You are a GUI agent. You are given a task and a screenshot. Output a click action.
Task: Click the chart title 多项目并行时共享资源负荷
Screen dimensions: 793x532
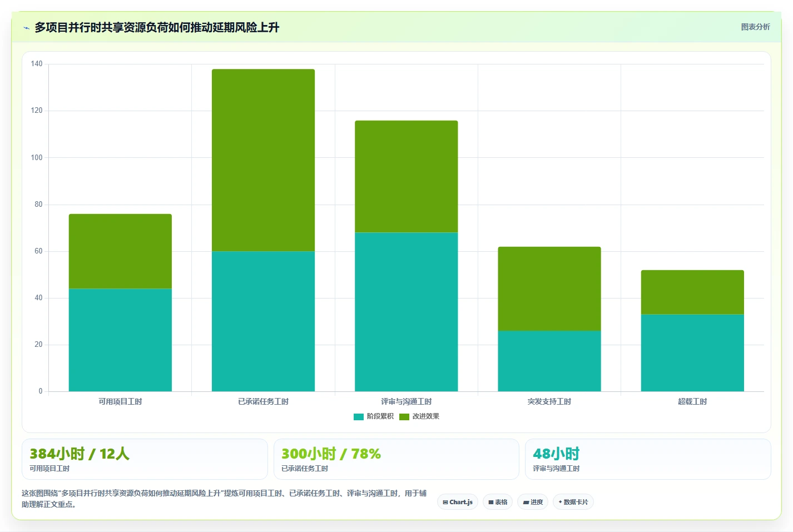point(157,27)
